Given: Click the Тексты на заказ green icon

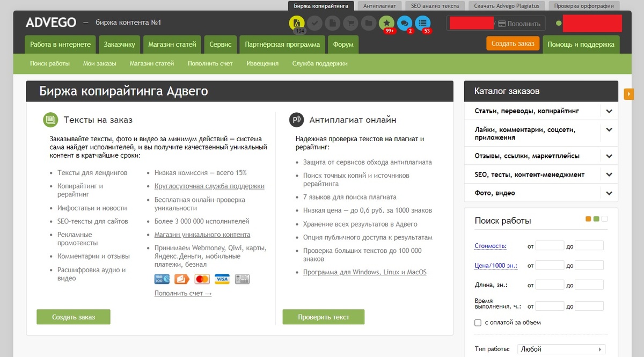Looking at the screenshot, I should 50,120.
